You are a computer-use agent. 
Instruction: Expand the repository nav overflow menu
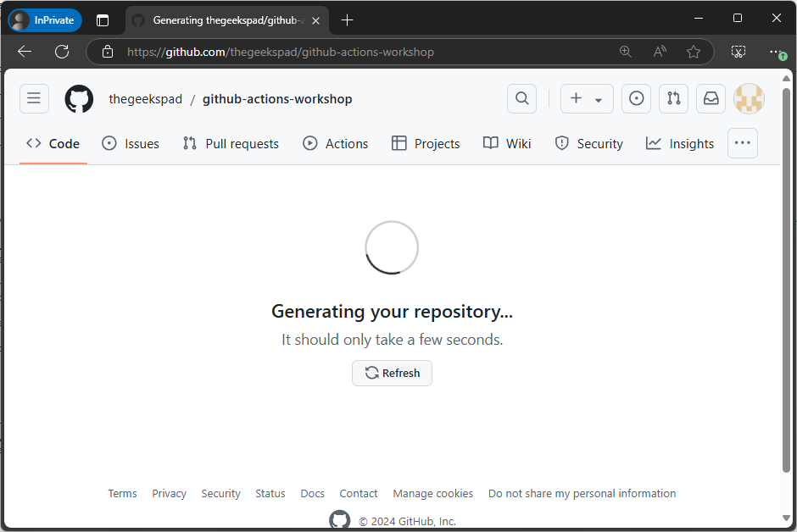(x=742, y=143)
